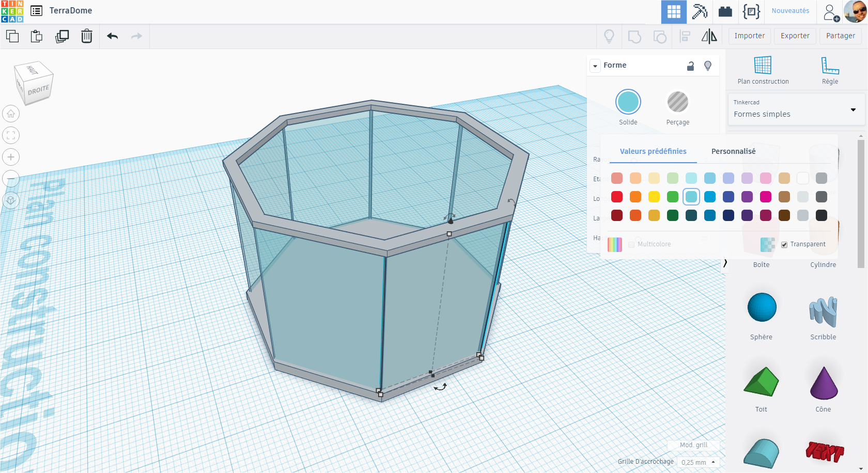Viewport: 868px width, 473px height.
Task: Click the Tinkercad logo
Action: pyautogui.click(x=12, y=11)
